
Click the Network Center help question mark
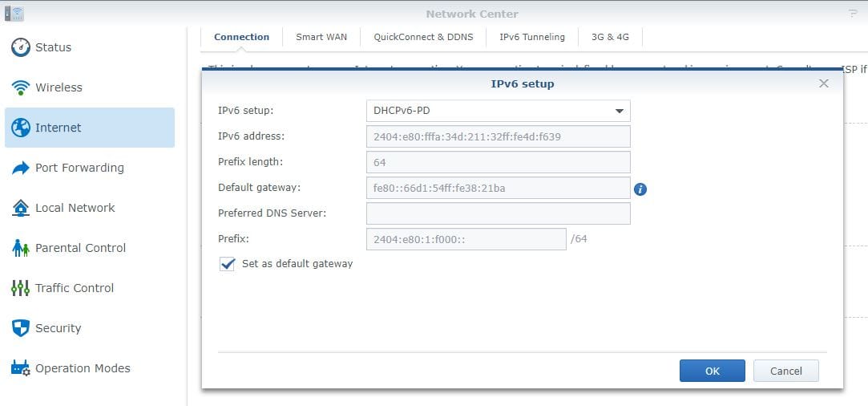click(x=852, y=14)
